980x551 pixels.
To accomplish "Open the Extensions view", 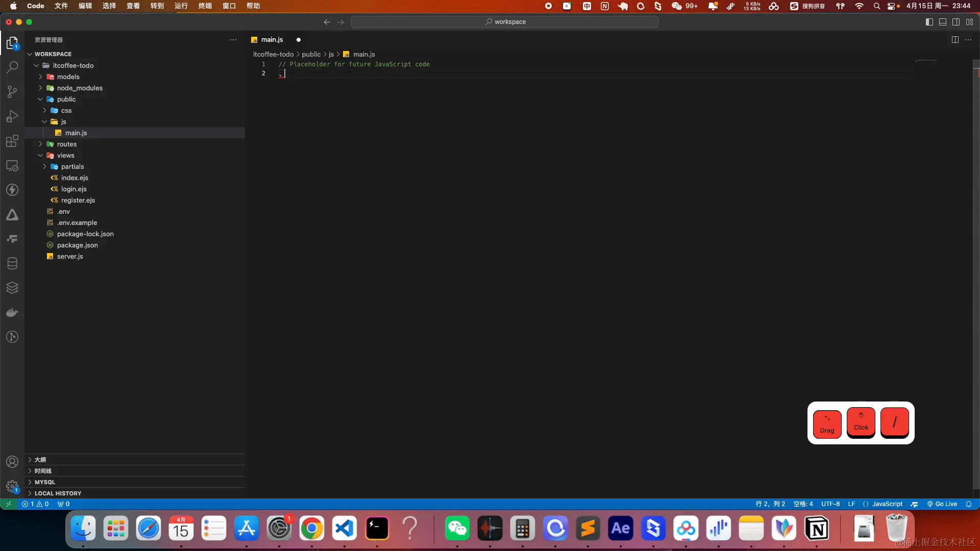I will coord(12,141).
